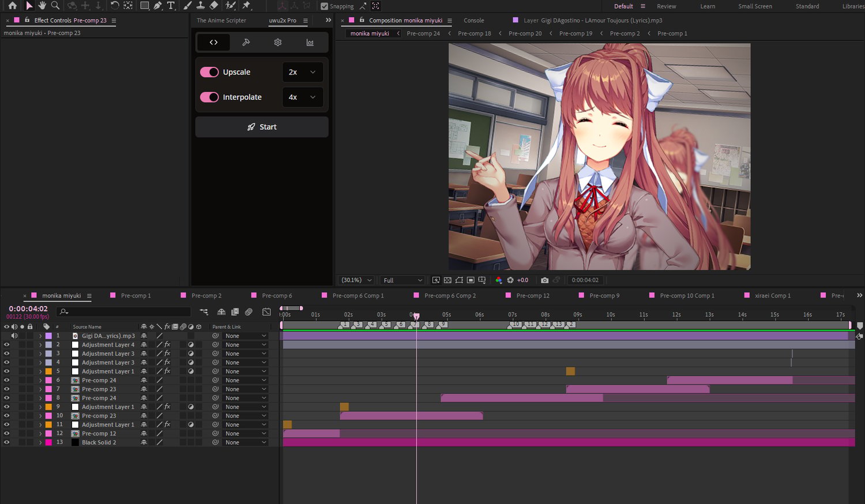Open uwu2x Pro tools hammer icon
Image resolution: width=865 pixels, height=504 pixels.
pyautogui.click(x=246, y=42)
